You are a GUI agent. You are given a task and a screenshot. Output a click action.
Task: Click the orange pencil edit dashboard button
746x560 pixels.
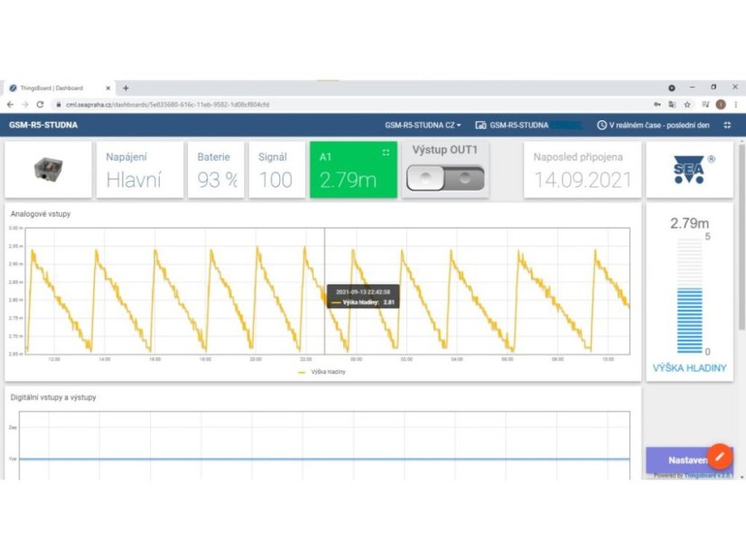coord(719,456)
